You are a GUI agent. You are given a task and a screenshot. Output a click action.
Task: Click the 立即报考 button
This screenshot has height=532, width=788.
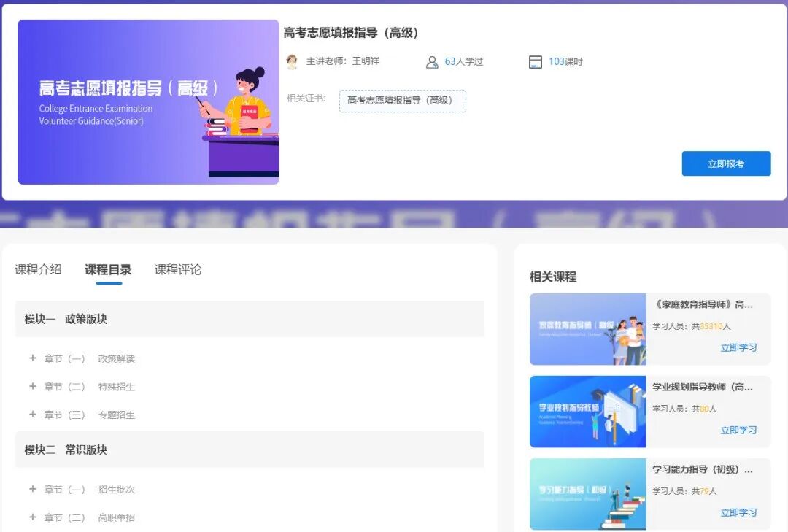(x=726, y=163)
